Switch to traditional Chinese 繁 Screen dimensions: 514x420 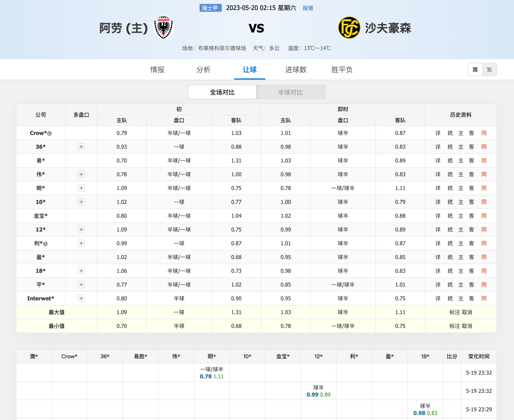[489, 70]
